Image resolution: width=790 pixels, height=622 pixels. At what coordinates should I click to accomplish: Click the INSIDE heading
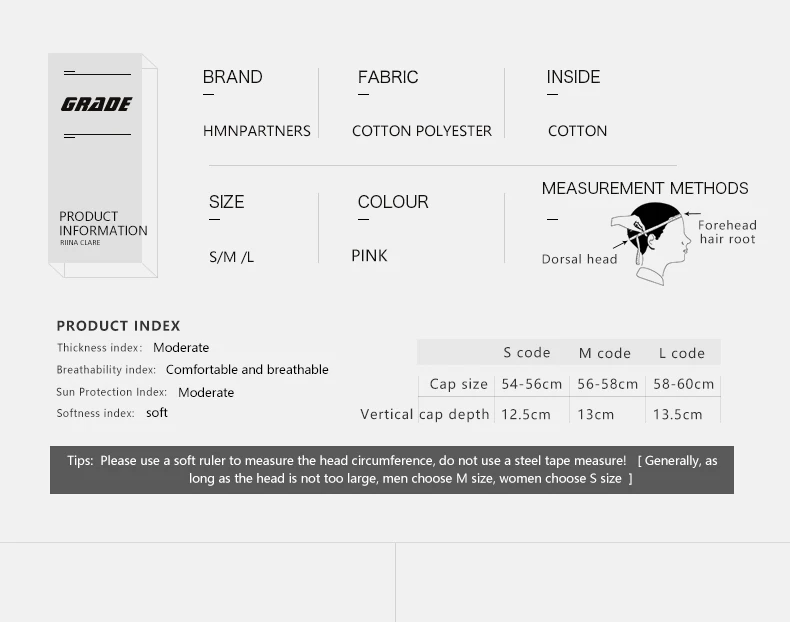tap(573, 77)
